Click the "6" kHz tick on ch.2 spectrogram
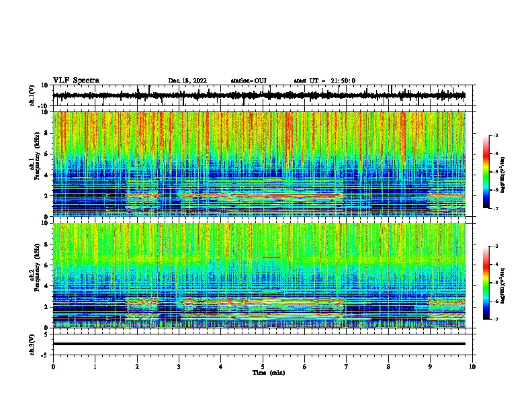The image size is (532, 411). [46, 265]
